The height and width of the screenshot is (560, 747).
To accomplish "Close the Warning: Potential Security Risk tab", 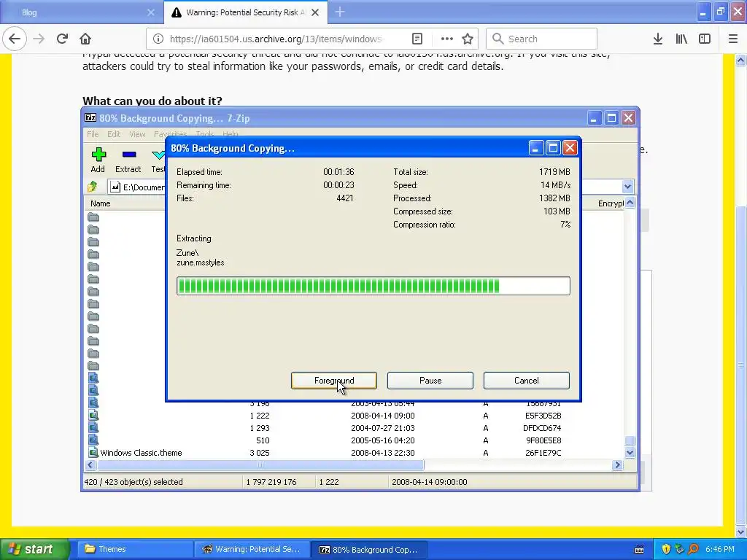I will 315,13.
